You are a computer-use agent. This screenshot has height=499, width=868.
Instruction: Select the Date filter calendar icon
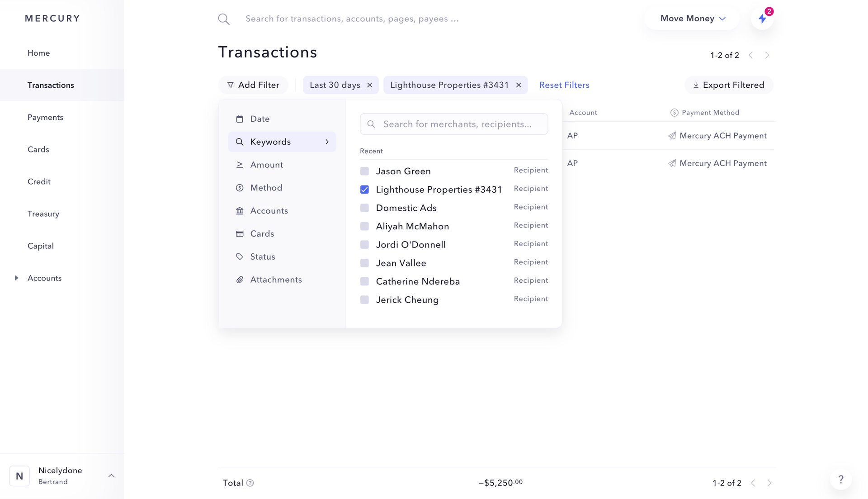pos(240,119)
